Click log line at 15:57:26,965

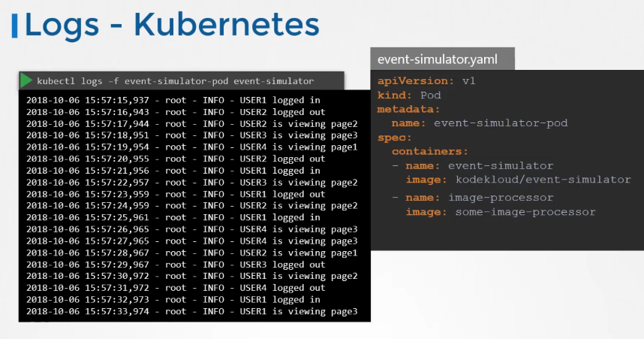[x=192, y=229]
